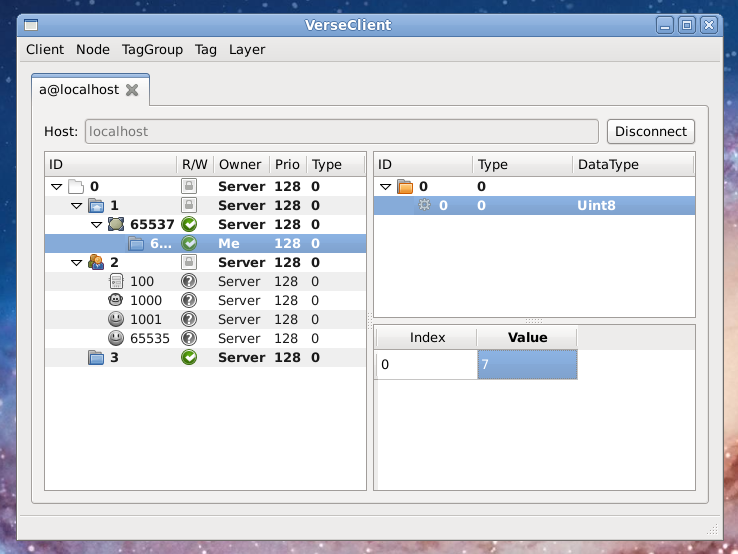Screen dimensions: 738x554
Task: Collapse tag group 0 in the right panel
Action: pos(385,187)
